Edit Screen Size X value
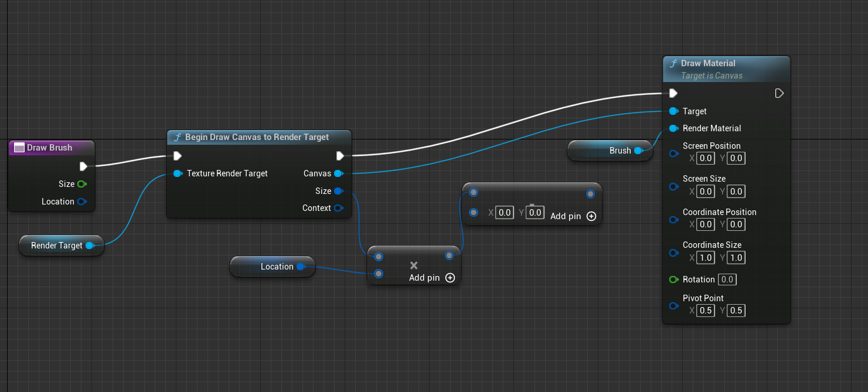This screenshot has height=392, width=868. (x=706, y=191)
